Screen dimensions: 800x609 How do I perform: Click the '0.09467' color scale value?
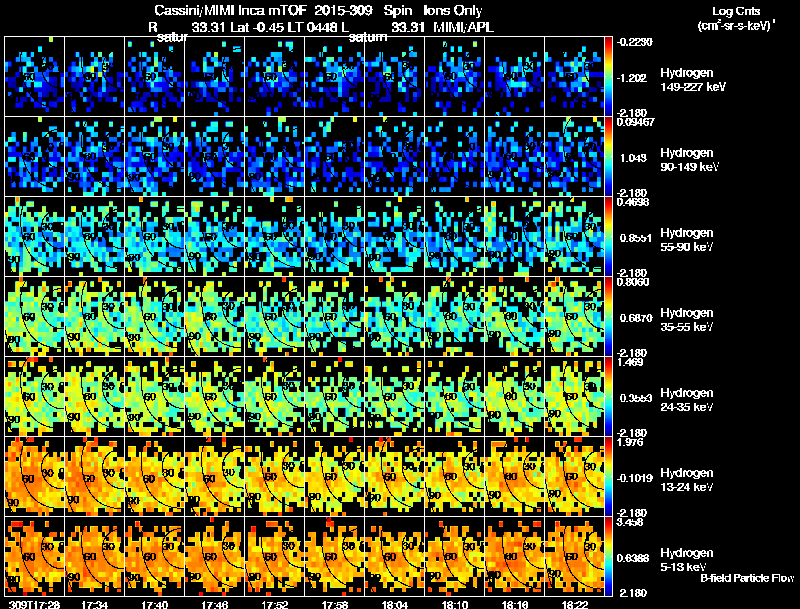pos(635,122)
